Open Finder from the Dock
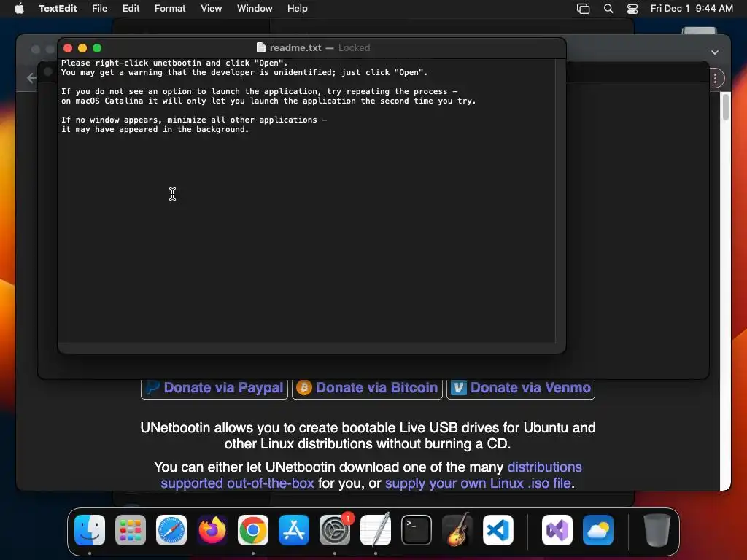Viewport: 747px width, 560px height. pyautogui.click(x=90, y=530)
